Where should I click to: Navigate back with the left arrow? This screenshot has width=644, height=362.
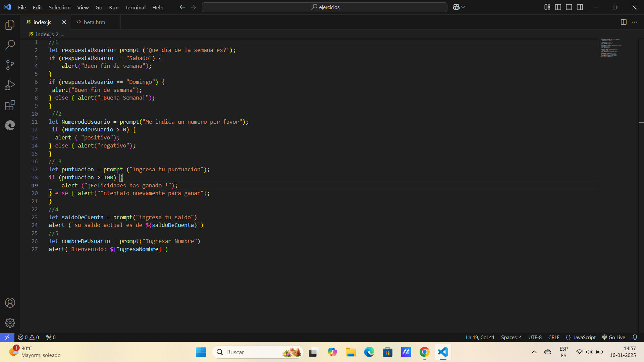[x=182, y=7]
